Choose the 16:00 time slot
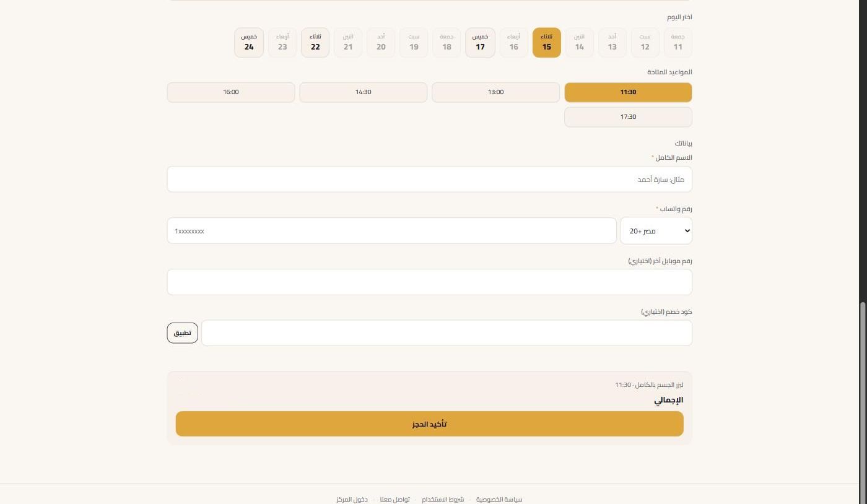Viewport: 867px width, 504px height. coord(231,92)
